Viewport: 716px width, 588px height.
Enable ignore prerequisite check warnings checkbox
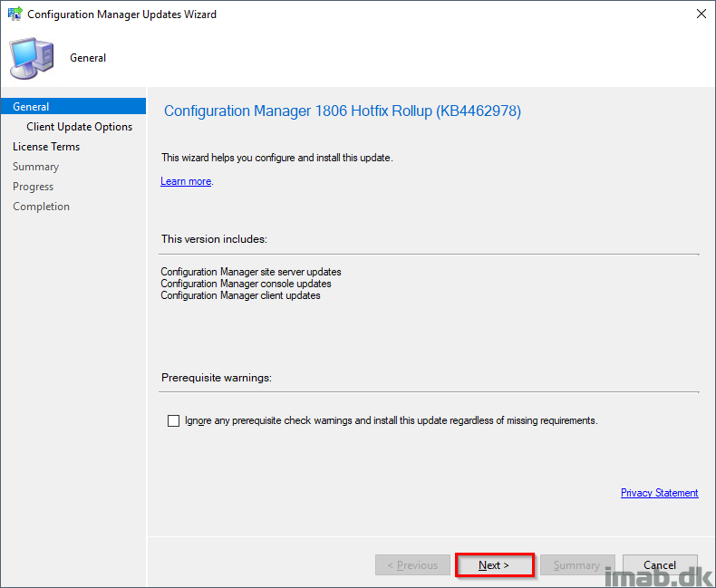(173, 420)
